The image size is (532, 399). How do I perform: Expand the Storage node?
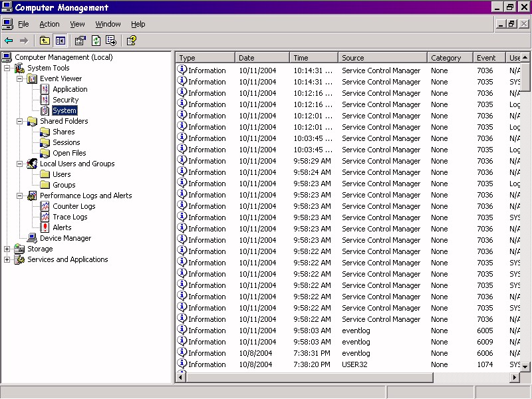coord(7,249)
